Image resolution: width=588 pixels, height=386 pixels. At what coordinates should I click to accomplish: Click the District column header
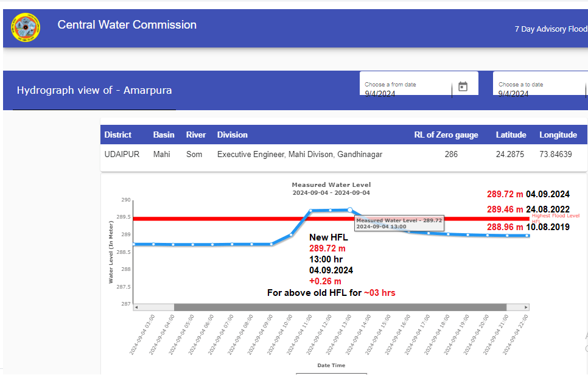(117, 135)
